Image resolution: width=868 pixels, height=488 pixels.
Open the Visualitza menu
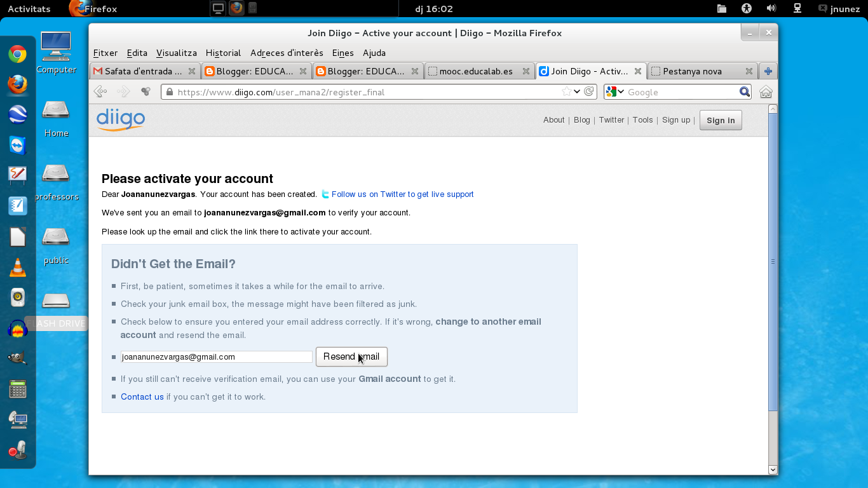[177, 53]
